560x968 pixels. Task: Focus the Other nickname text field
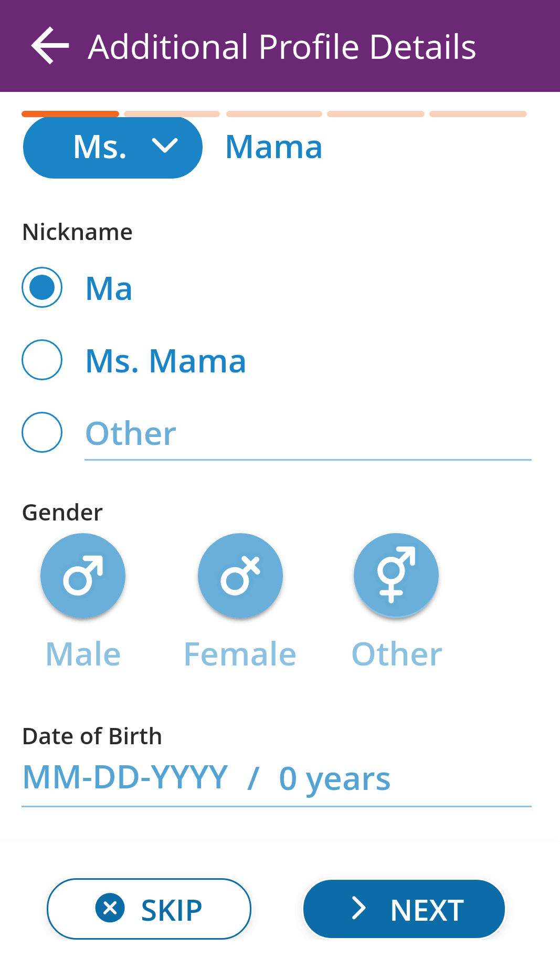point(308,435)
